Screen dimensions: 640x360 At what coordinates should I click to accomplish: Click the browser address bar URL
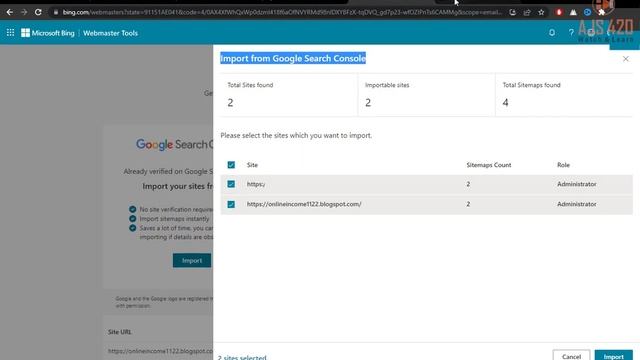tap(282, 12)
